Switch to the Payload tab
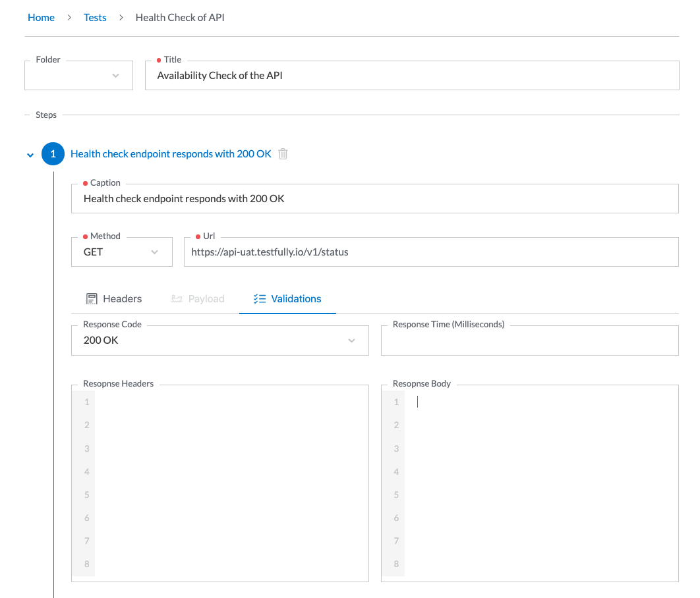Viewport: 700px width, 598px height. coord(197,299)
